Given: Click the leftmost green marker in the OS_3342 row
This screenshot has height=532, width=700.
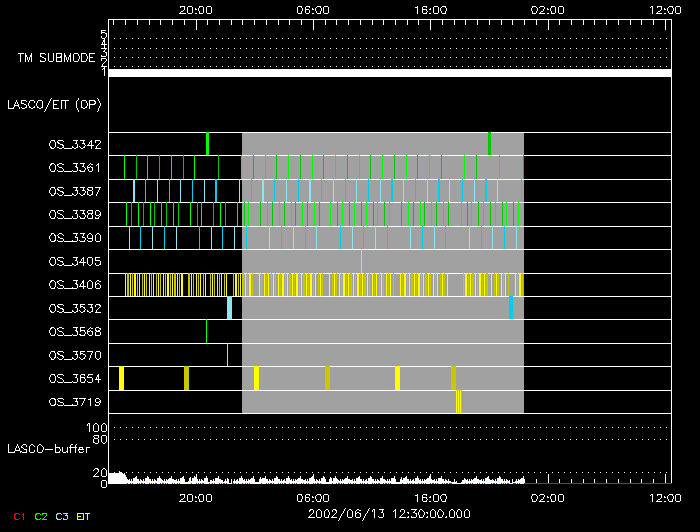Looking at the screenshot, I should pyautogui.click(x=207, y=144).
